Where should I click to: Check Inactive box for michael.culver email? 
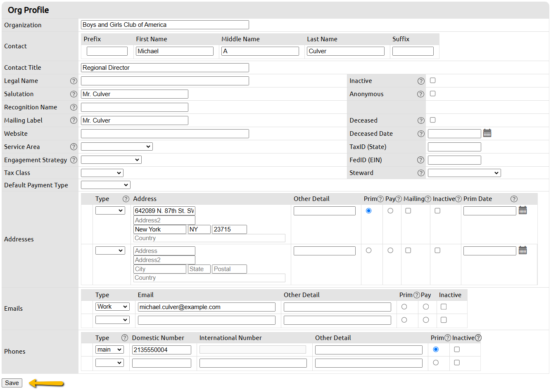click(x=444, y=307)
